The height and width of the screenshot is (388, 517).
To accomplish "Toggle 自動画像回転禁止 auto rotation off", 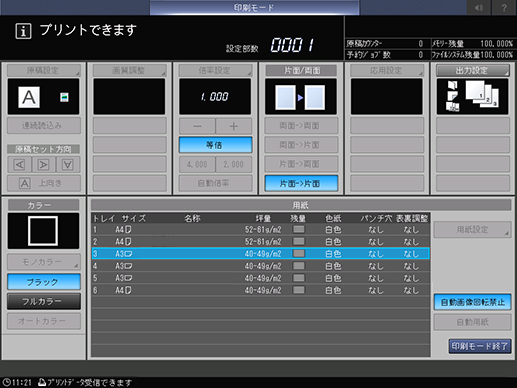I will [x=473, y=302].
